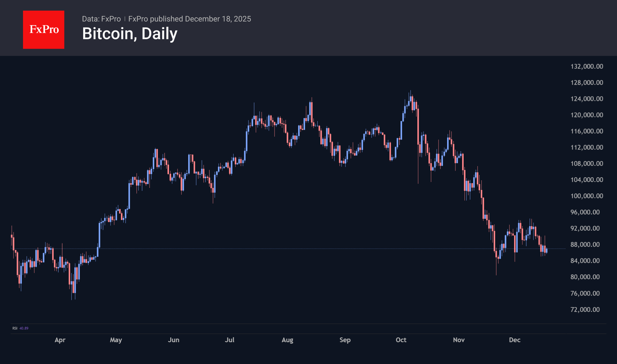Click the "Bitcoin, Daily" chart title

[x=130, y=34]
